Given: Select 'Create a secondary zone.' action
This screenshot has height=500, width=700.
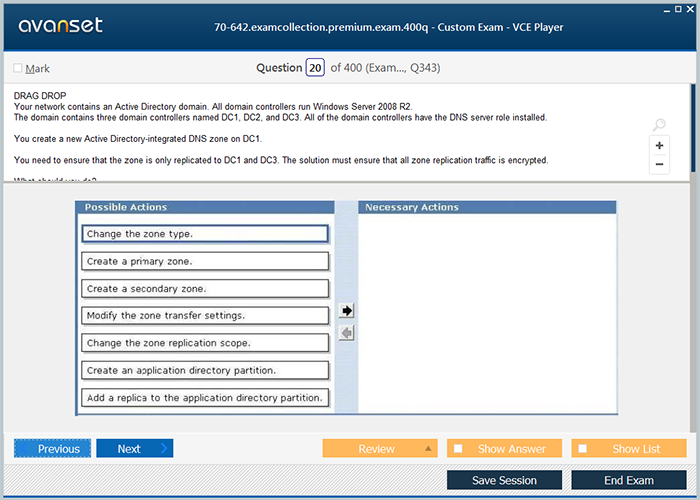Looking at the screenshot, I should click(205, 289).
